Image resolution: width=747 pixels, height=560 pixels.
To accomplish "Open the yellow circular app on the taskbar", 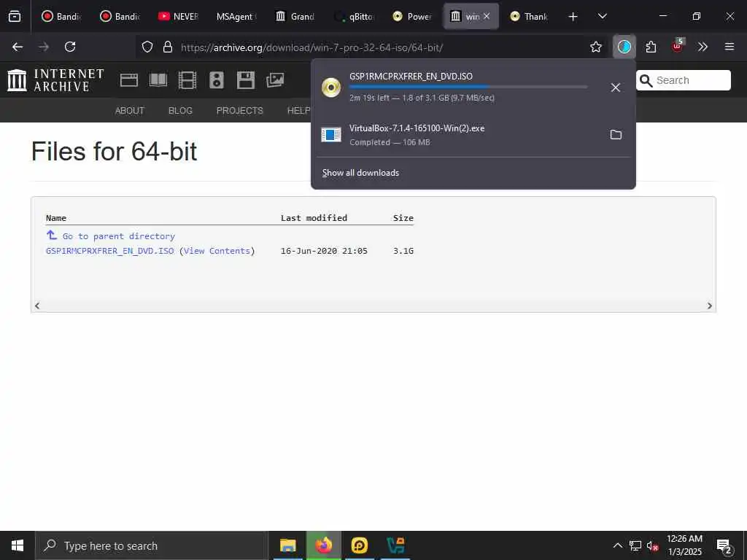I will pos(359,545).
